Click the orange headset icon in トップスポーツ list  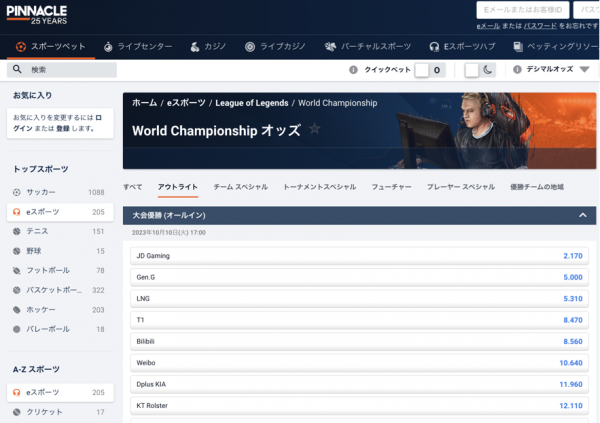16,212
